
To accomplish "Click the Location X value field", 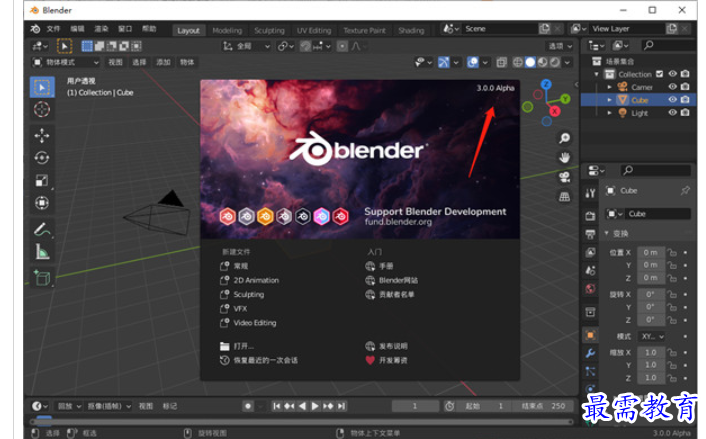I will 651,252.
